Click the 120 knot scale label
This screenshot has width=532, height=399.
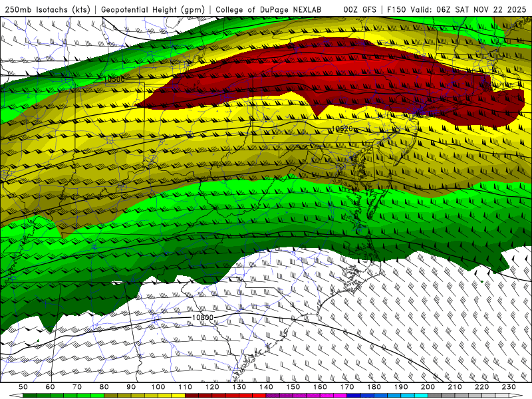212,387
